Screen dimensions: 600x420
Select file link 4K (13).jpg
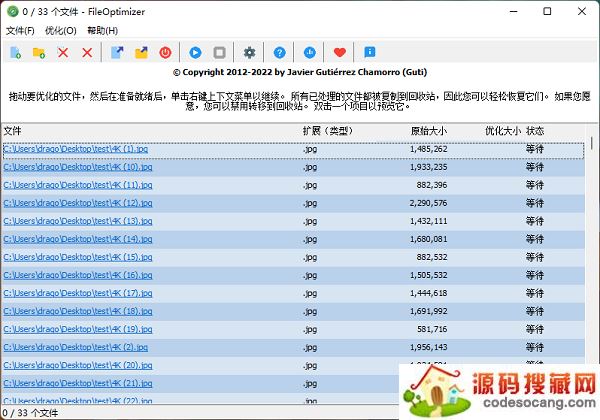point(78,221)
